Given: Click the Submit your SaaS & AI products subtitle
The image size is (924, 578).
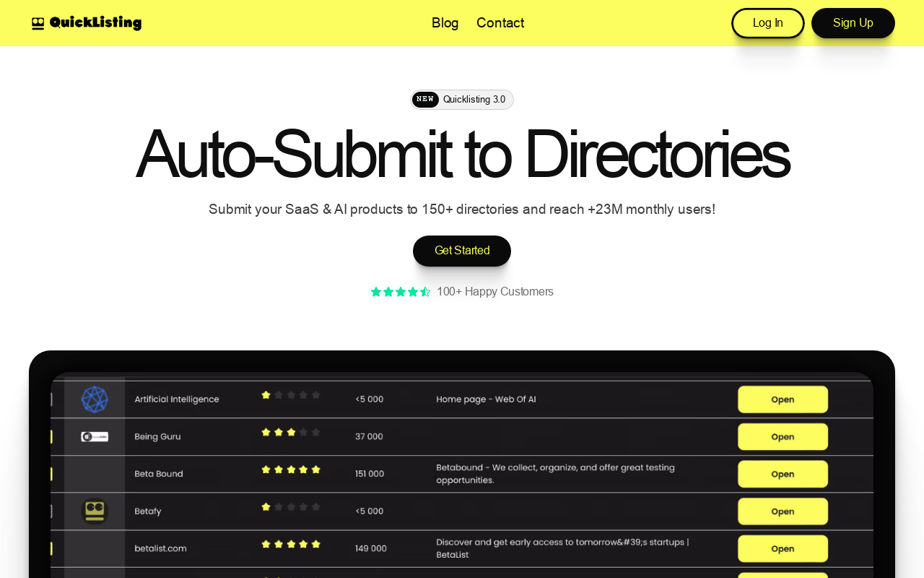Looking at the screenshot, I should (462, 210).
